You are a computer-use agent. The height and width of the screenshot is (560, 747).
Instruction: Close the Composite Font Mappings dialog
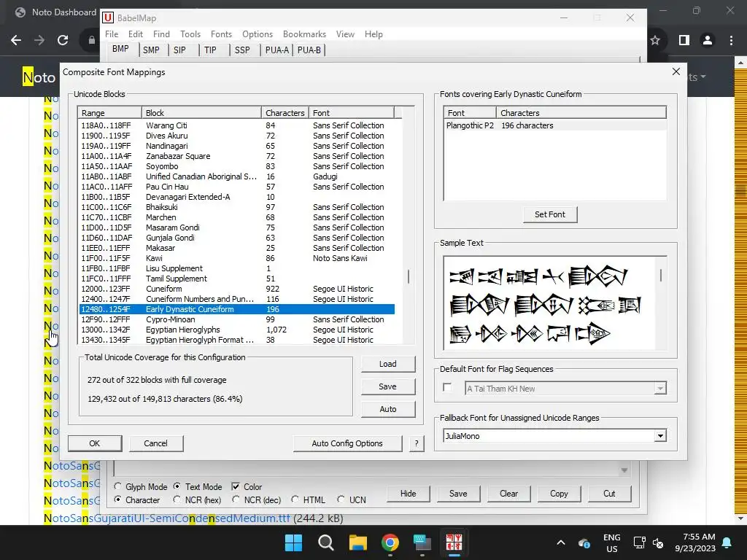tap(676, 71)
